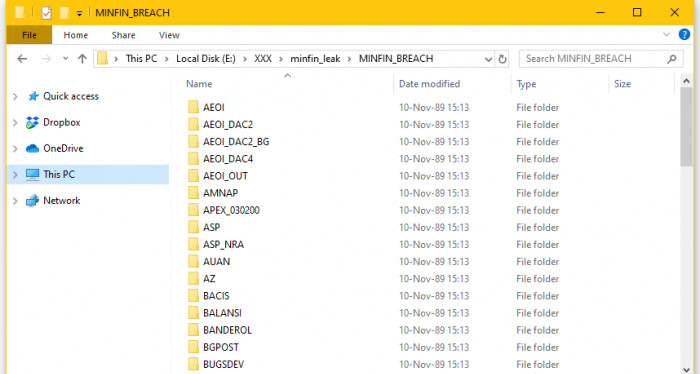This screenshot has height=374, width=700.
Task: Click MINFIN_BREACH in the address breadcrumb
Action: pos(396,58)
